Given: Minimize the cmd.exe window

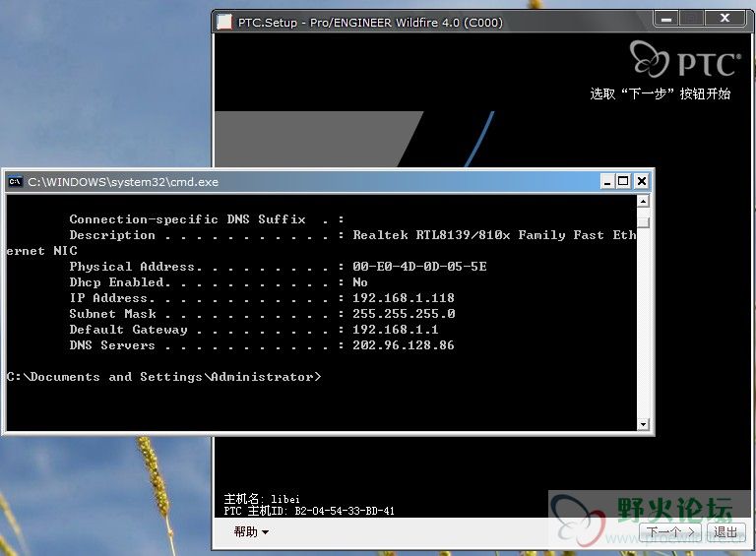Looking at the screenshot, I should point(607,182).
